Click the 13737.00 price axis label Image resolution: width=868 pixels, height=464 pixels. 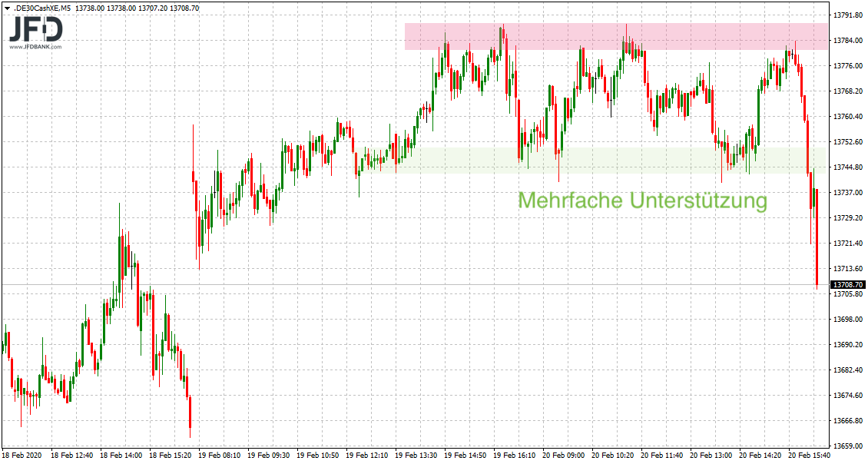(847, 192)
